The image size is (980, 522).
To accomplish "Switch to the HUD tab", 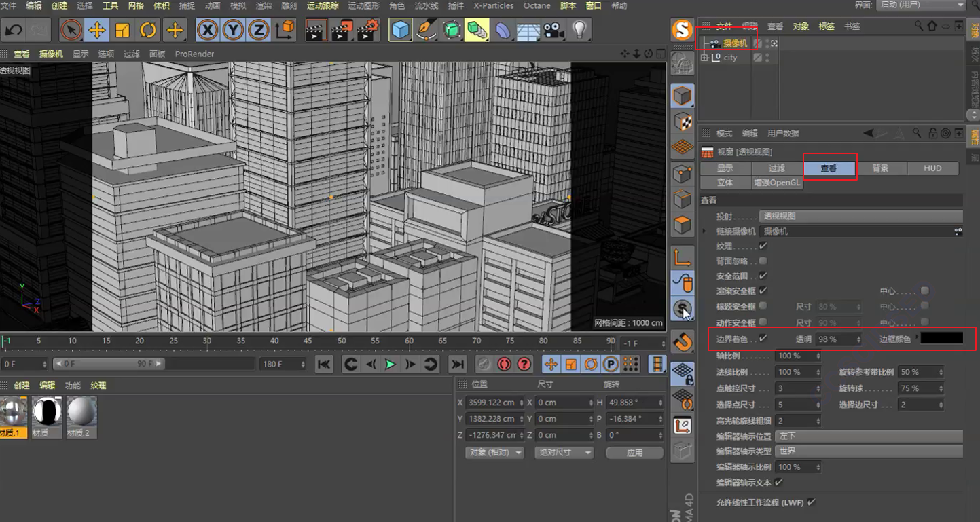I will pos(932,168).
